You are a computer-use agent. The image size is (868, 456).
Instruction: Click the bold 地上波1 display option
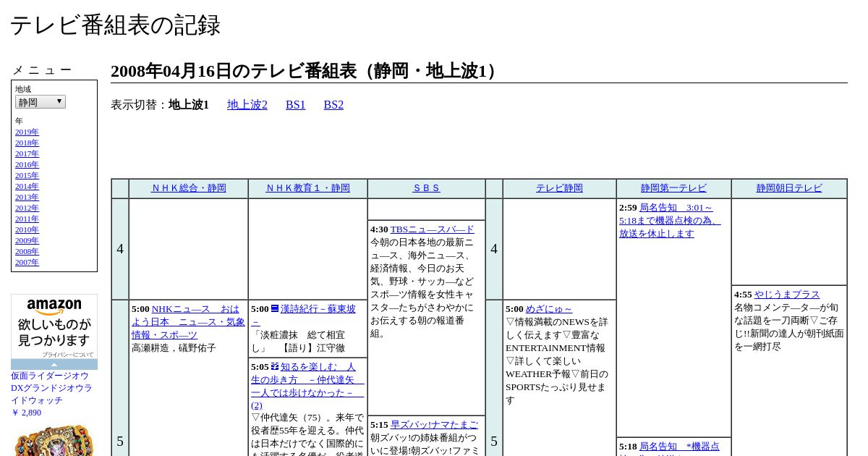coord(189,105)
